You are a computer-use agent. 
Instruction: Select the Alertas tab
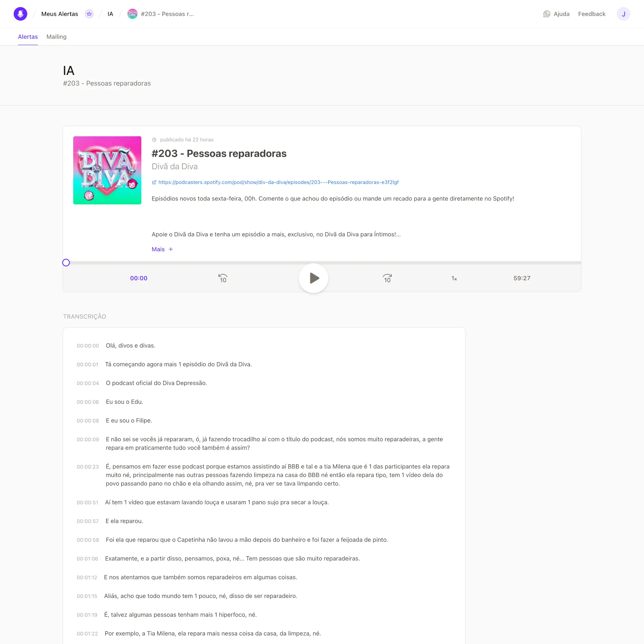click(28, 37)
